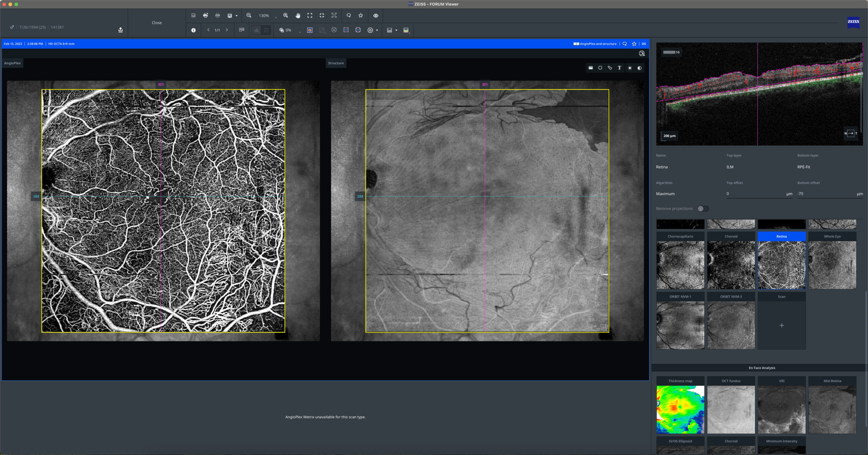
Task: Adjust contrast with half-circle icon
Action: 639,68
